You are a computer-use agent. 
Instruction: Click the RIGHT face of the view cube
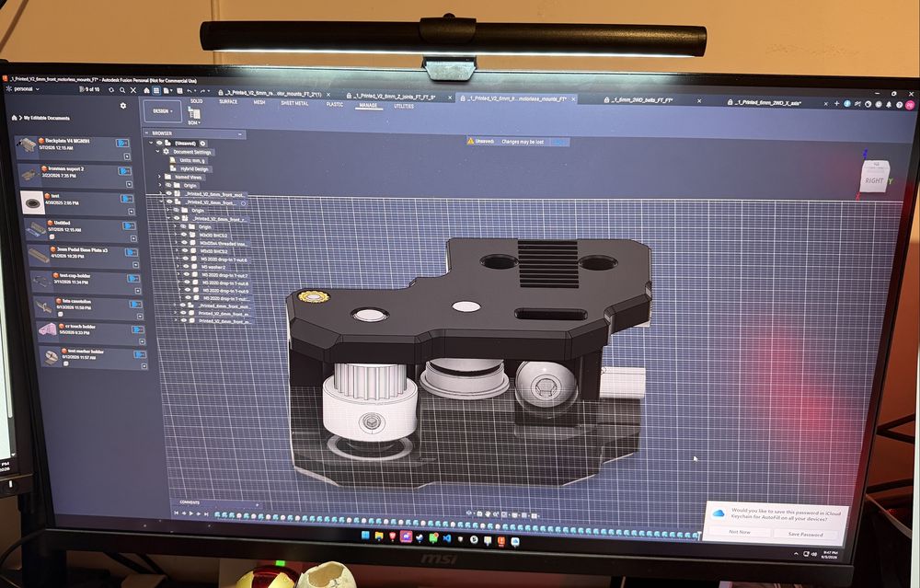pyautogui.click(x=874, y=180)
